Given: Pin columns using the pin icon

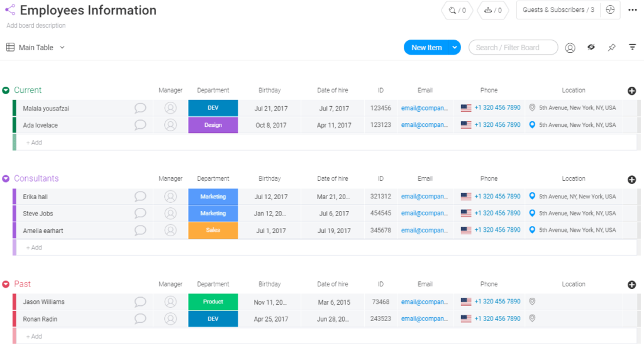Looking at the screenshot, I should (611, 48).
